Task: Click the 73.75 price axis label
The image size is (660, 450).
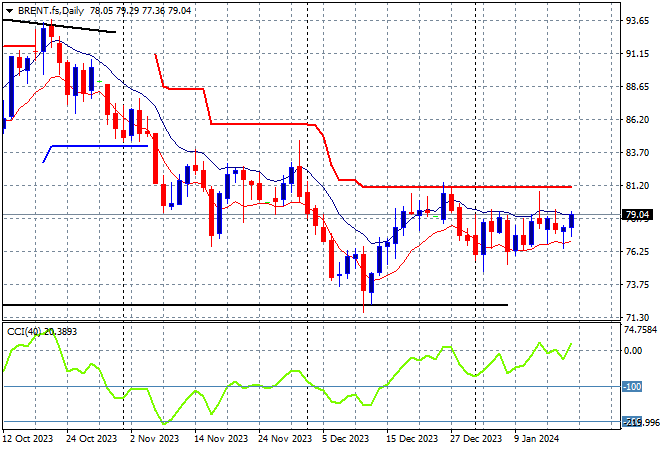Action: [637, 285]
